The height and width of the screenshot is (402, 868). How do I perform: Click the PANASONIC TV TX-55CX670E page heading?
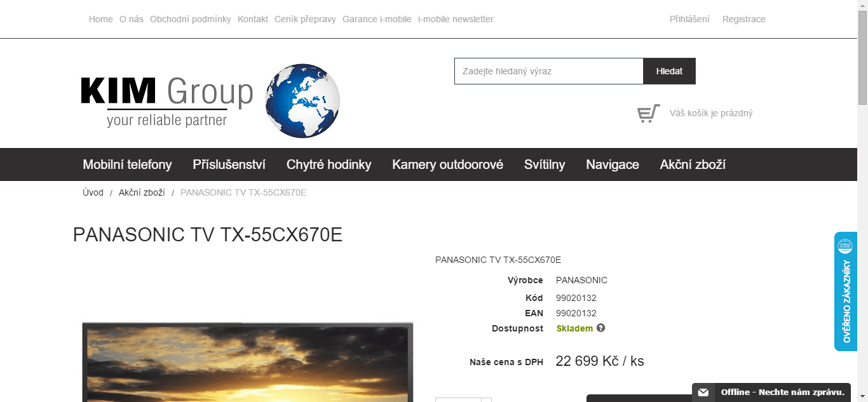(x=208, y=235)
